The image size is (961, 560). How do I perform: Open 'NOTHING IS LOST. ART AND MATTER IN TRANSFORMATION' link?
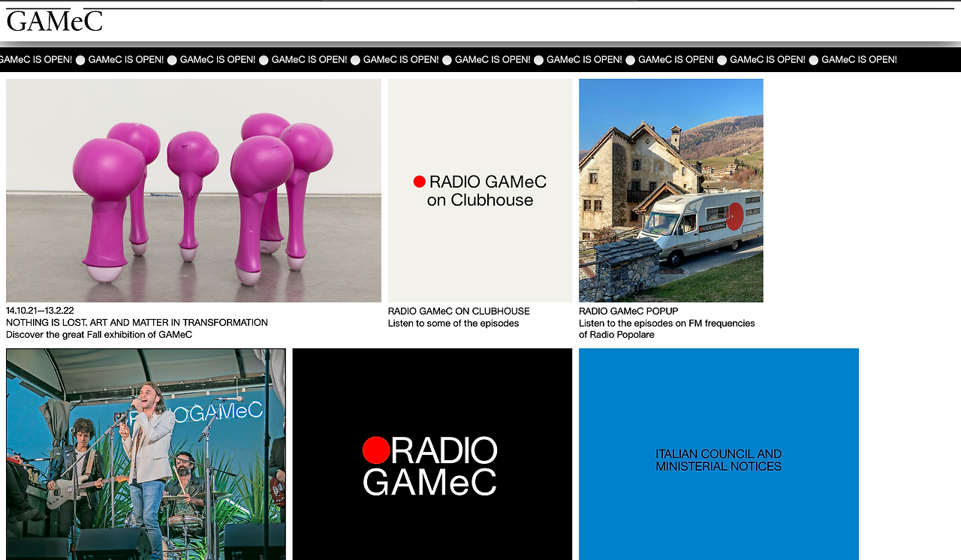tap(137, 323)
